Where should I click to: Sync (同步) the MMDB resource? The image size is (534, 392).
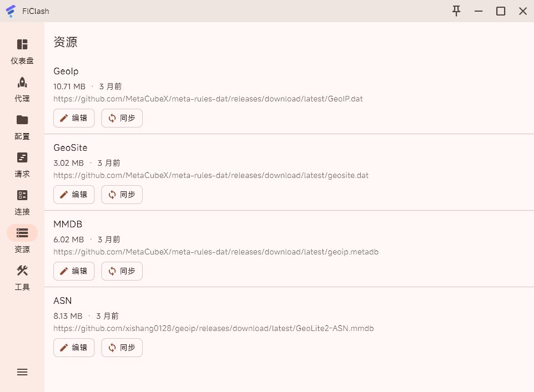122,271
